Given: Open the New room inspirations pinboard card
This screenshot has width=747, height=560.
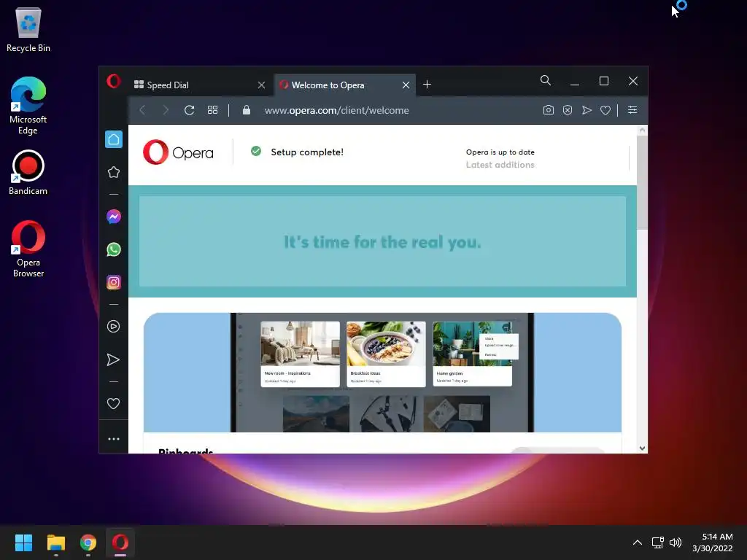Looking at the screenshot, I should tap(300, 354).
